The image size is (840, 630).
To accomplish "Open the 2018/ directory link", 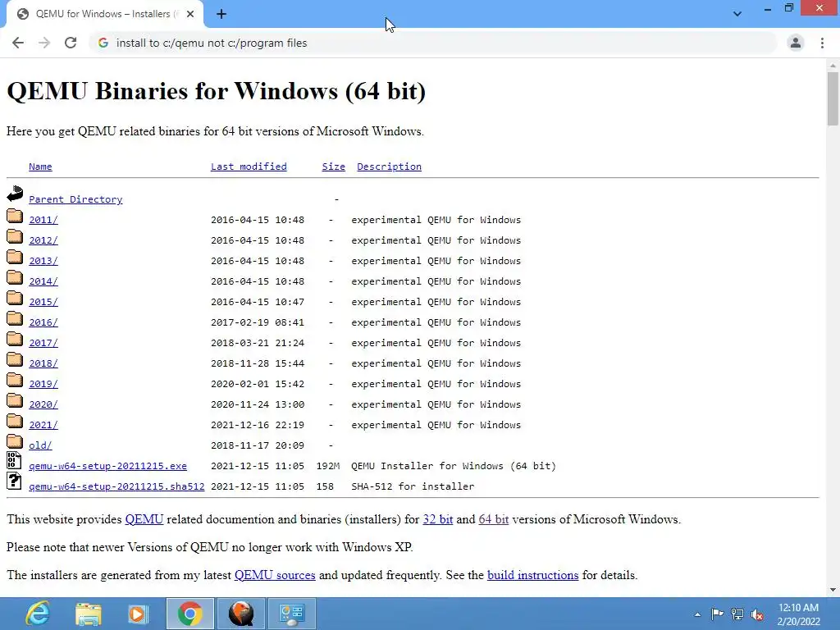I will pos(43,363).
